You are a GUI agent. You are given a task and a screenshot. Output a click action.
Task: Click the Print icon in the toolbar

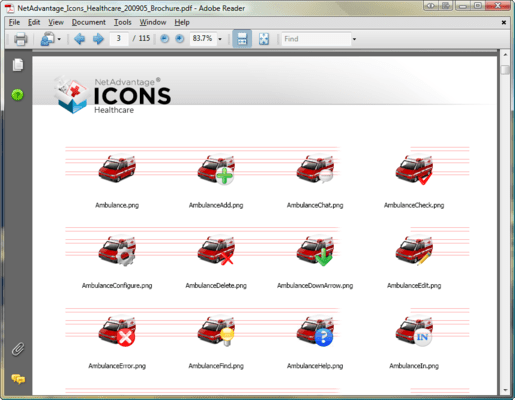pyautogui.click(x=20, y=39)
